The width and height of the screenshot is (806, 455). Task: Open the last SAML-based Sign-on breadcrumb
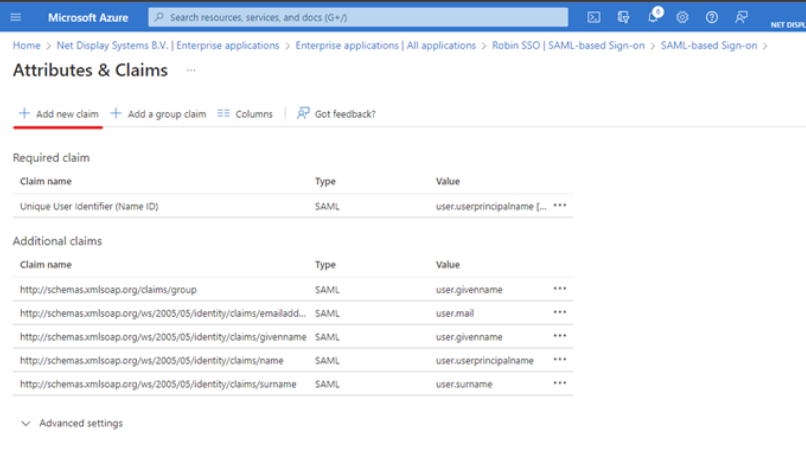coord(709,46)
